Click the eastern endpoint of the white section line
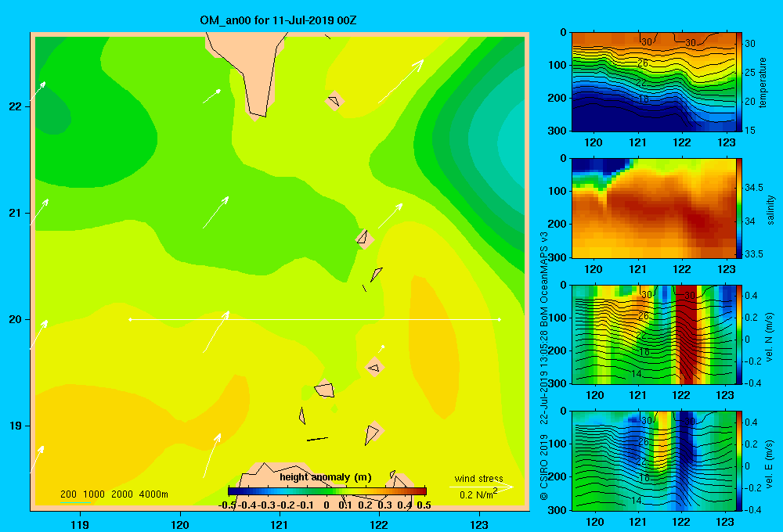 pos(500,319)
